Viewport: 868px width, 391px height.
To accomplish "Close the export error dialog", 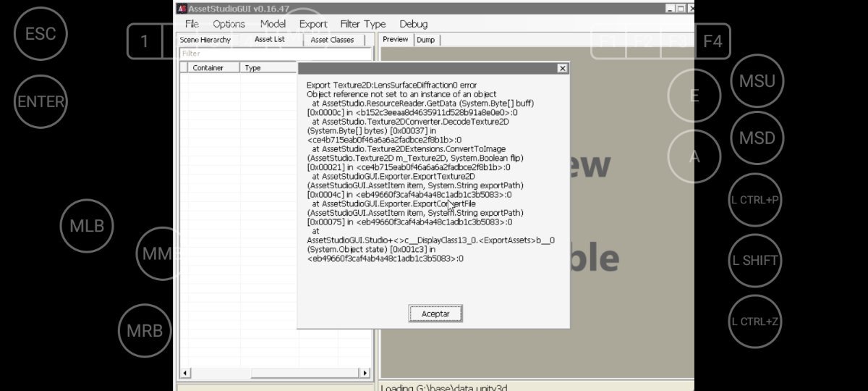I will click(x=562, y=68).
